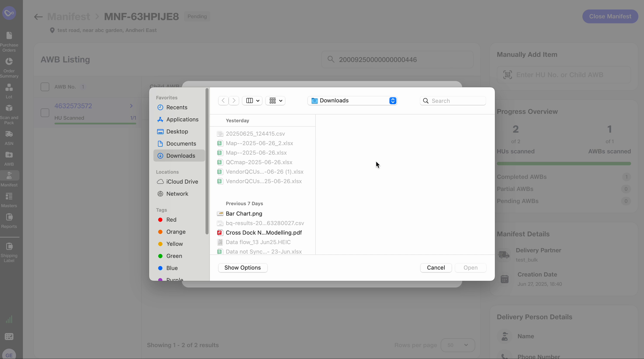644x359 pixels.
Task: Open the Downloads location dropdown
Action: 352,100
